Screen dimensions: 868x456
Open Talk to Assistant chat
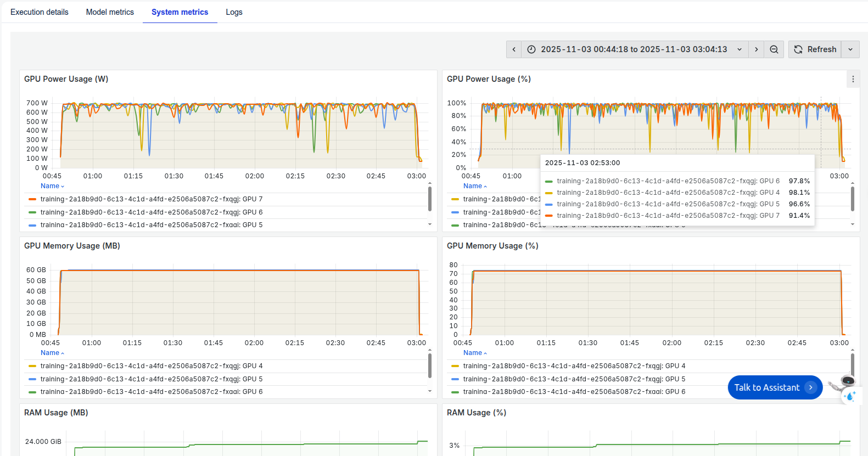[x=767, y=387]
